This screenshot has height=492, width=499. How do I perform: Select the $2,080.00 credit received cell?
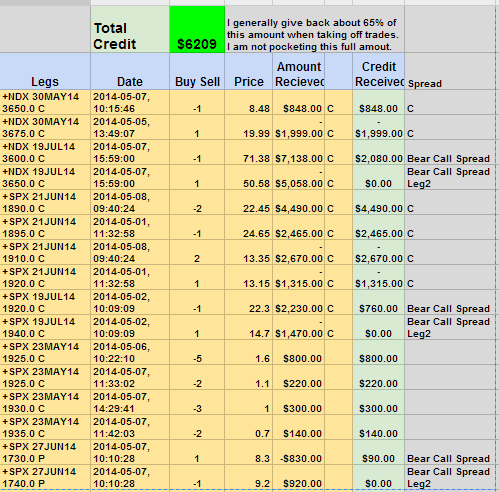coord(379,152)
